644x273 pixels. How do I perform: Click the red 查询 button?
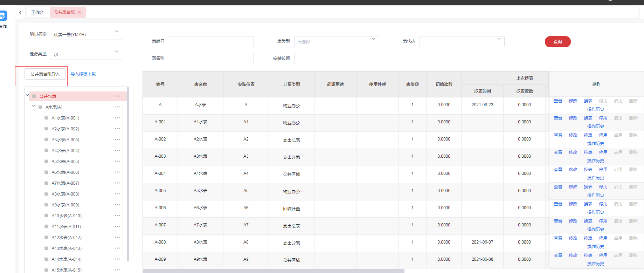point(558,42)
